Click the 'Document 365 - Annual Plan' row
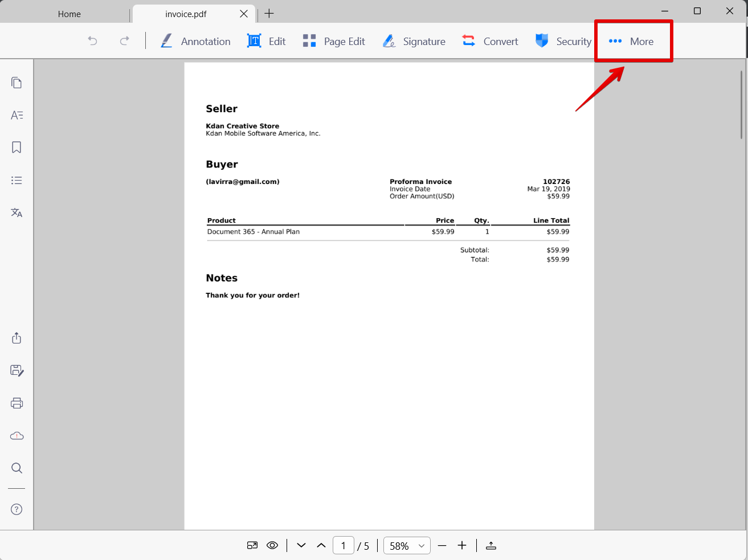The width and height of the screenshot is (748, 560). (388, 232)
